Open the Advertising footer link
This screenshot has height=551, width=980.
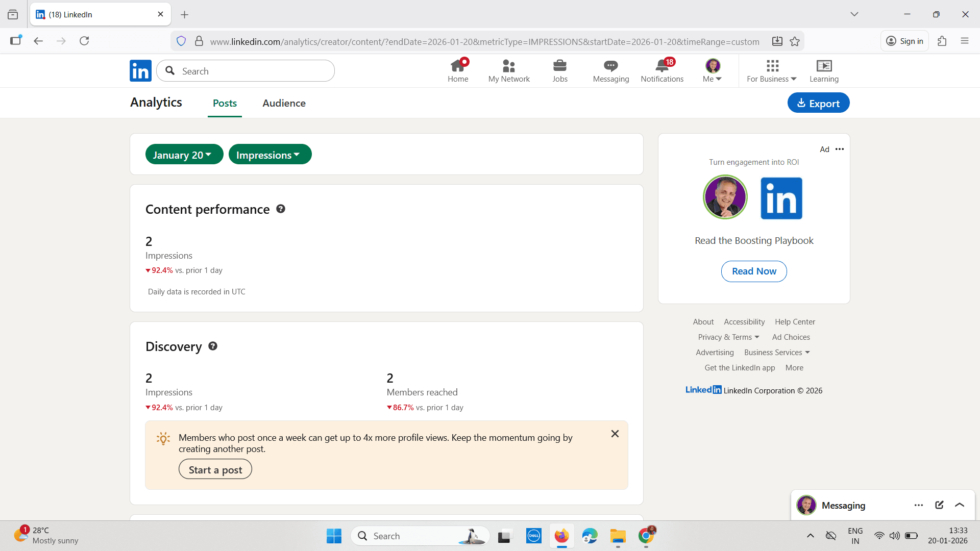click(x=715, y=353)
